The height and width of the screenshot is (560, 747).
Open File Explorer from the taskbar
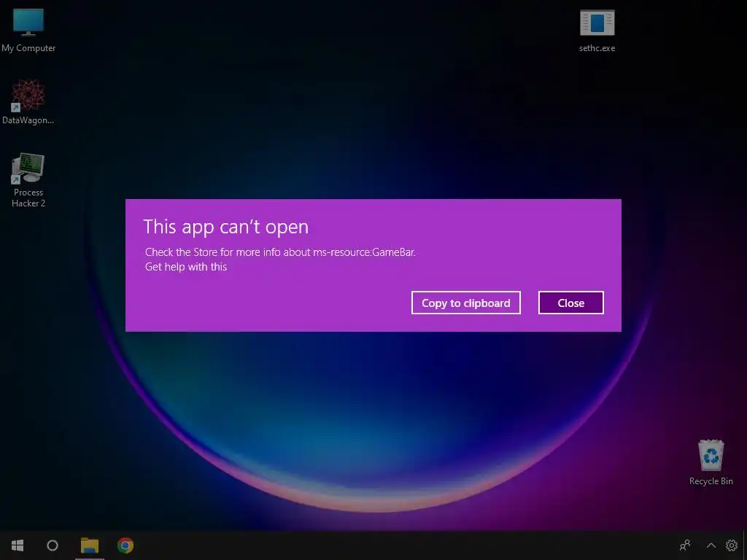pos(90,545)
